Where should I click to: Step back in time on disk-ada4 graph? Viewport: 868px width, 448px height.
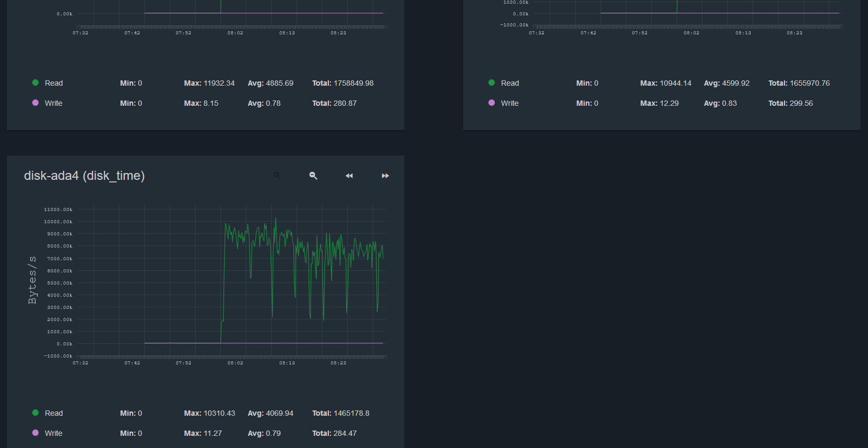point(349,176)
